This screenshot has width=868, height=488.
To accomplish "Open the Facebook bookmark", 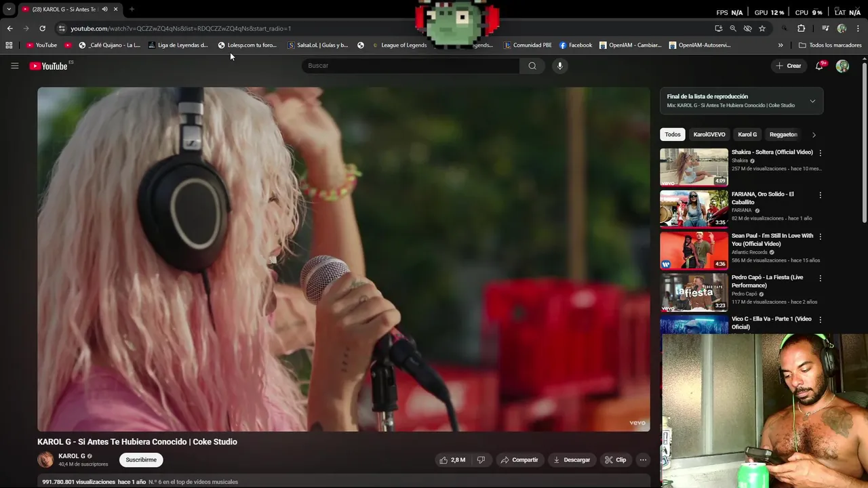I will [x=576, y=45].
